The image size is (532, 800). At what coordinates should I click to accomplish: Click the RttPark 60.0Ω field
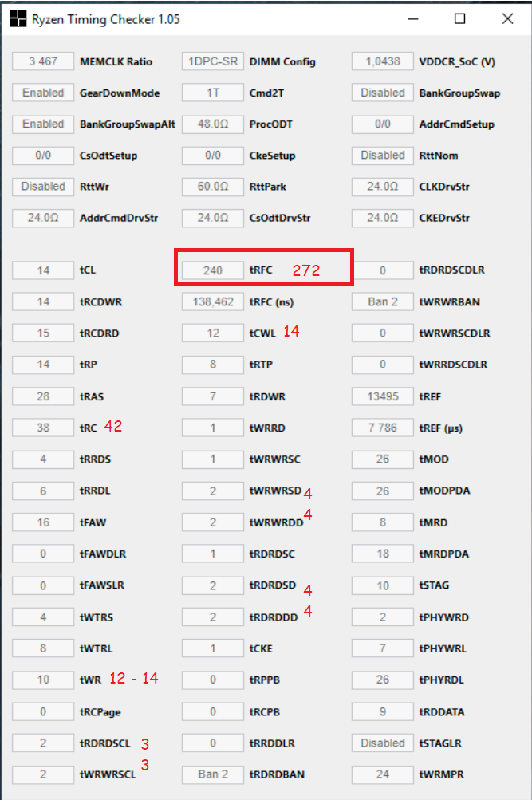point(213,187)
